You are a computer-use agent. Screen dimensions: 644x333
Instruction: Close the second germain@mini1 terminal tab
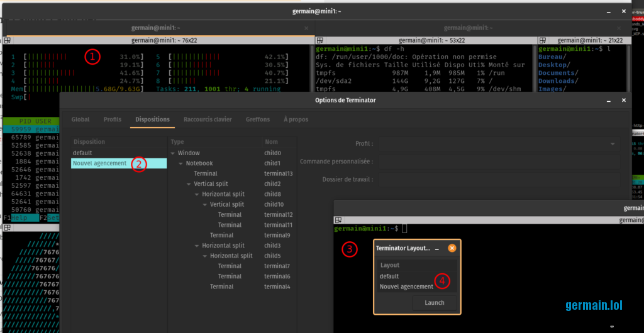pos(619,28)
